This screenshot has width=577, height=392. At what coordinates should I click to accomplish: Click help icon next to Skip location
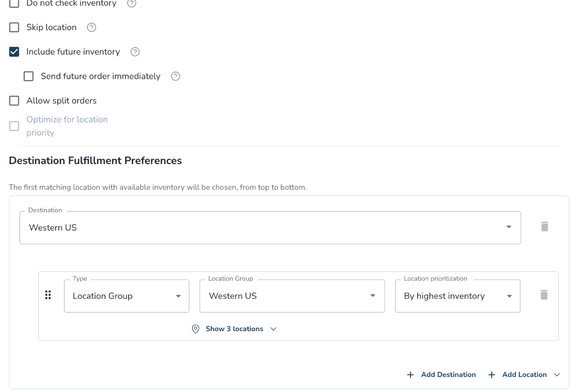pyautogui.click(x=91, y=27)
